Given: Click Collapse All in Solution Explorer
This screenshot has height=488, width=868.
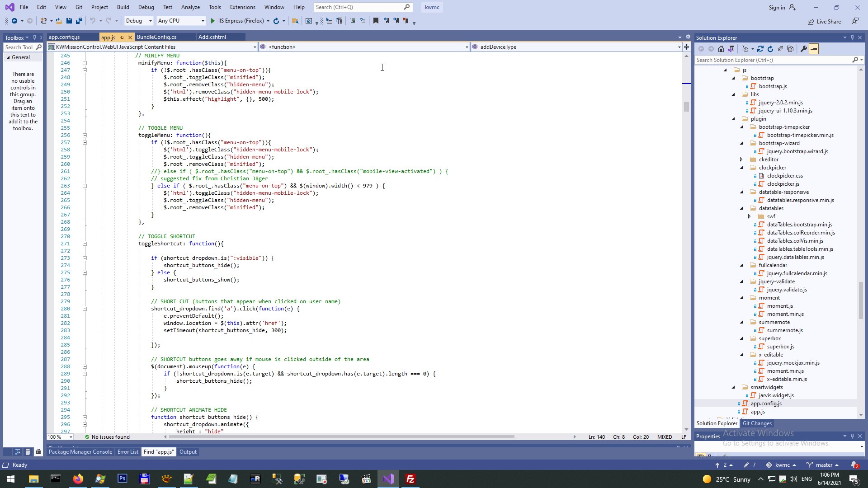Looking at the screenshot, I should point(780,49).
